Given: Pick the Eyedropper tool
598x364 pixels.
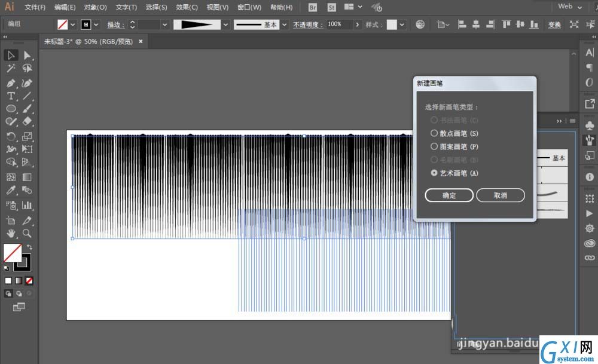Looking at the screenshot, I should coord(11,190).
